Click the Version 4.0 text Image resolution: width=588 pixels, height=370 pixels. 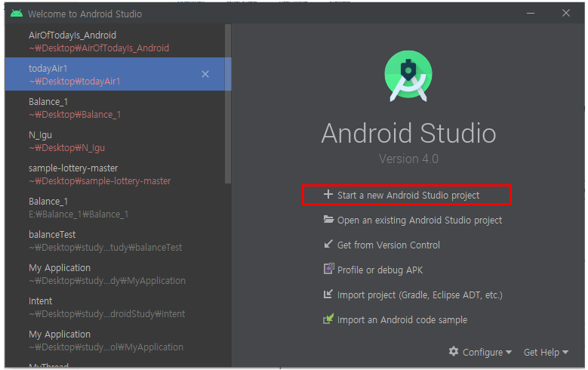tap(408, 159)
